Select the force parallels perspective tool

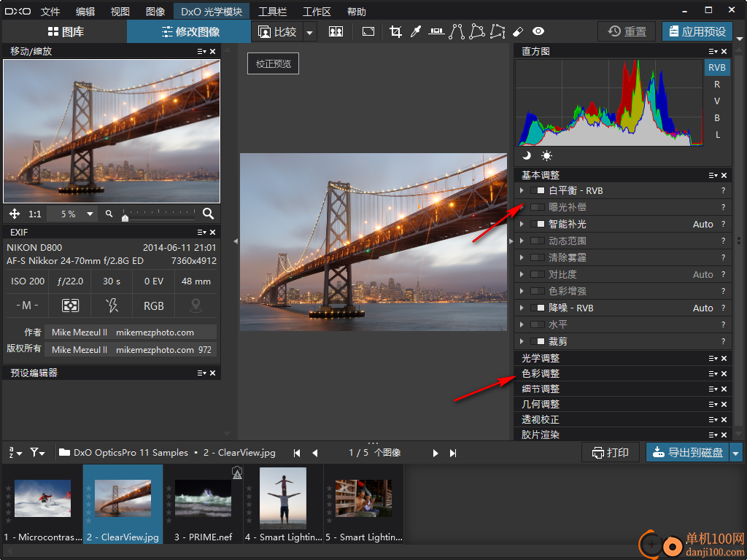click(457, 31)
